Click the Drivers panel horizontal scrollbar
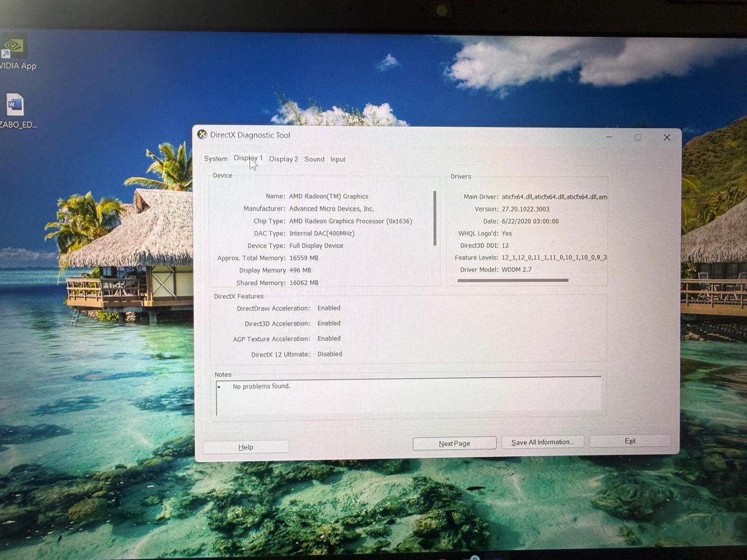Viewport: 747px width, 560px height. (x=513, y=280)
